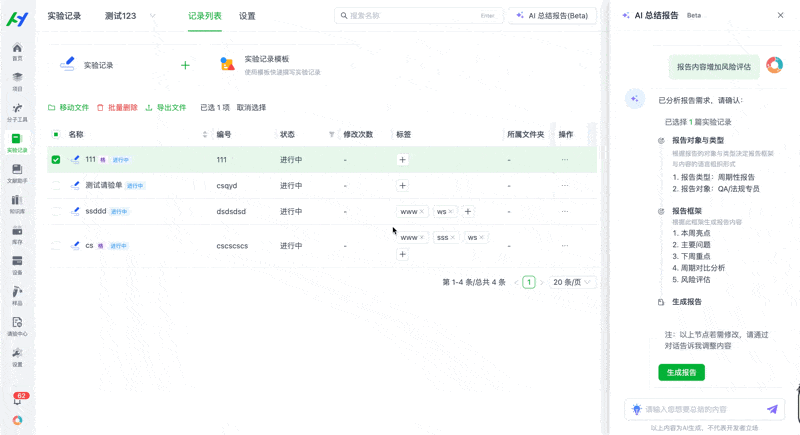Click 报告对象与类型 step heading
The height and width of the screenshot is (435, 800).
697,140
